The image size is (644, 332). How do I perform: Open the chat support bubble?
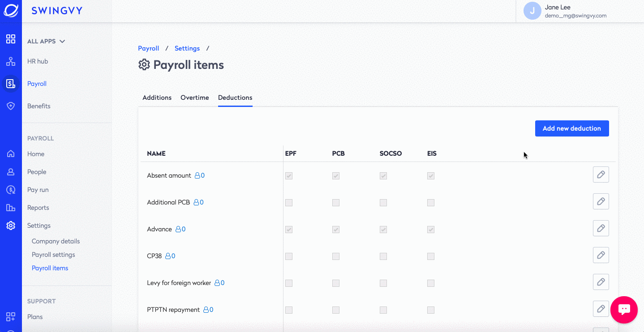(x=624, y=310)
